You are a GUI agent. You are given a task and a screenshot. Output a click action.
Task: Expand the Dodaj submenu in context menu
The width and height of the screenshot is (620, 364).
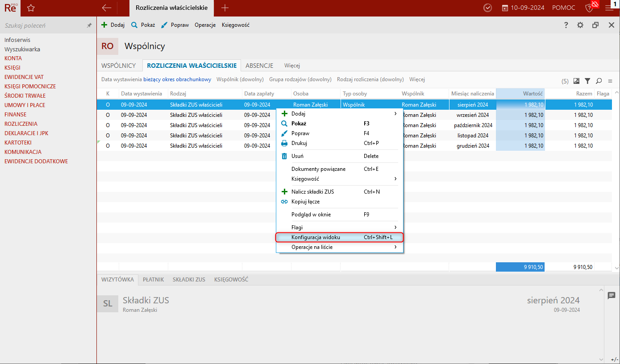tap(339, 114)
